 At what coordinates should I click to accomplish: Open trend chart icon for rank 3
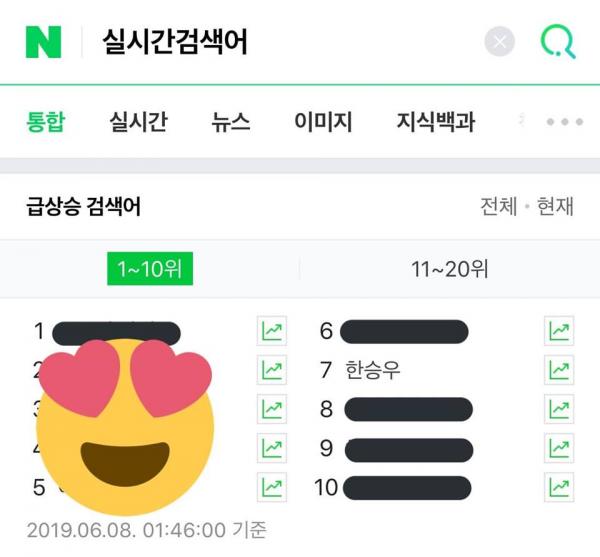[x=272, y=409]
